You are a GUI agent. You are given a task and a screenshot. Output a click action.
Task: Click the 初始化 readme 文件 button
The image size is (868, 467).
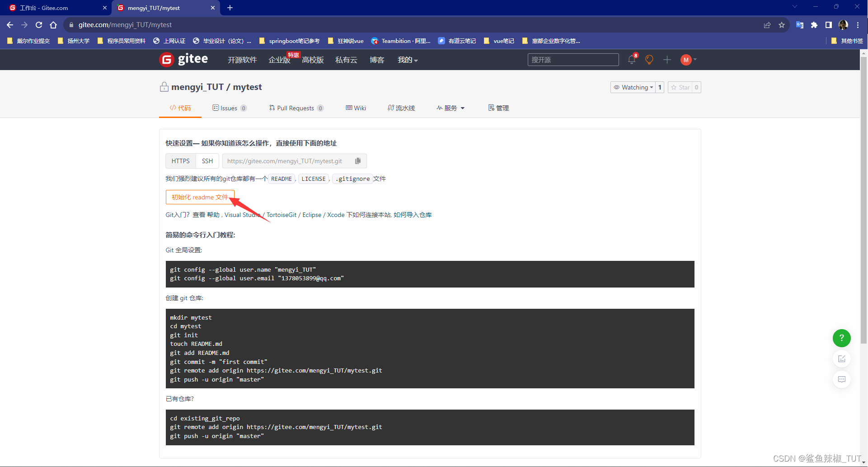pos(200,197)
